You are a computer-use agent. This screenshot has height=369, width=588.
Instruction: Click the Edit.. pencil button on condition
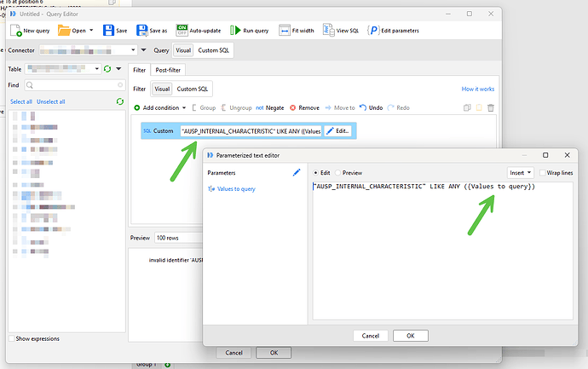tap(337, 131)
